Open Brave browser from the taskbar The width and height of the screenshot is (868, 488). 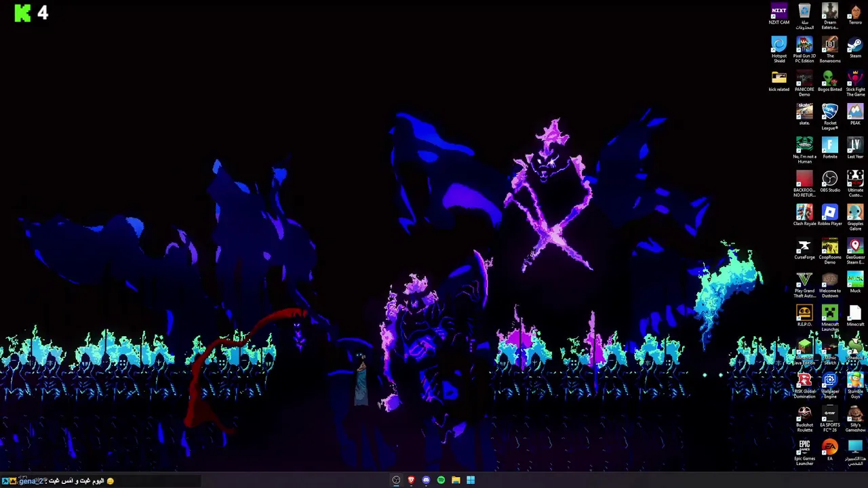[x=411, y=481]
